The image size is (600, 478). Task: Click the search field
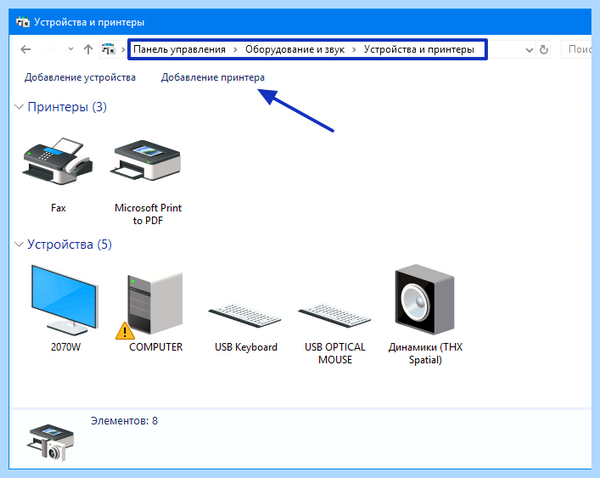pos(576,49)
